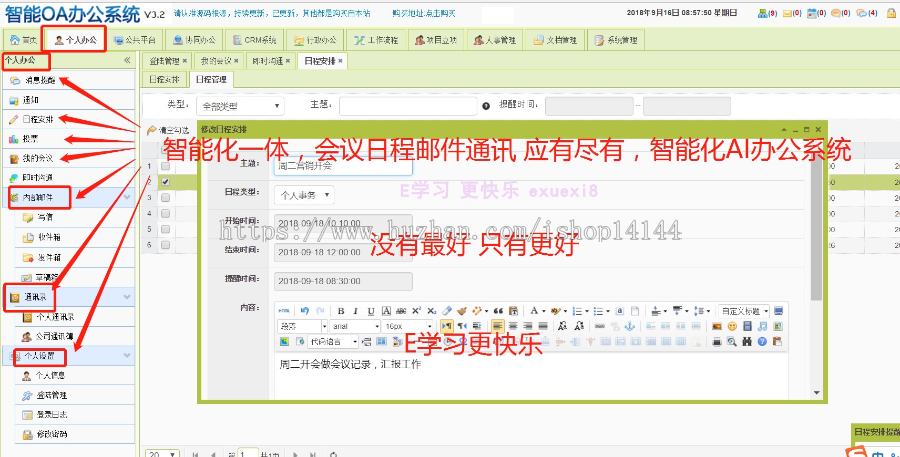This screenshot has height=457, width=900.
Task: Open 我的会议 in the left sidebar
Action: (x=68, y=158)
